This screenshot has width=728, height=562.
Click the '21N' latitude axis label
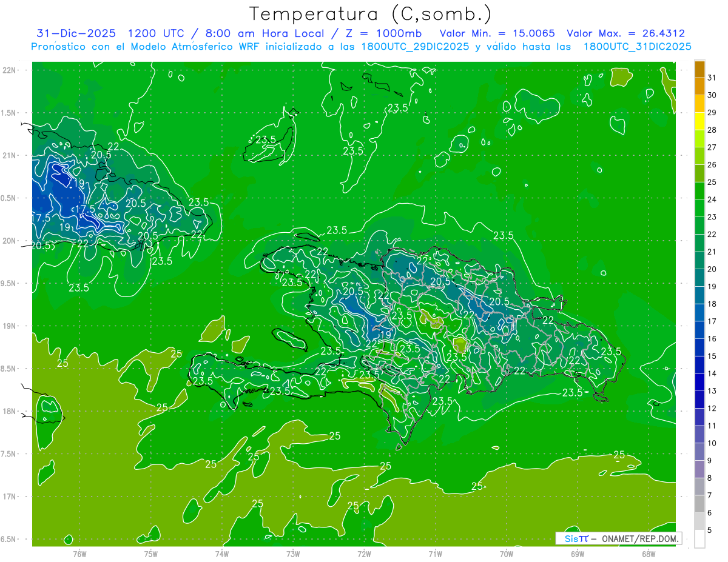click(10, 156)
